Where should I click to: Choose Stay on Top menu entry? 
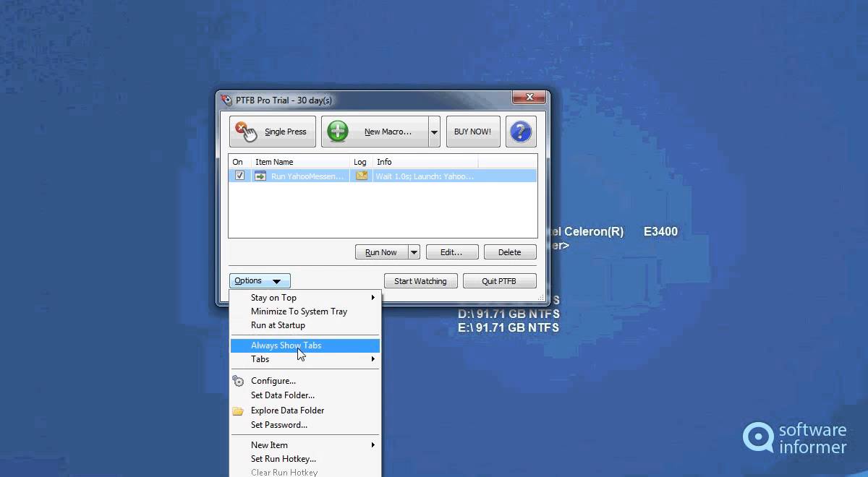click(x=305, y=298)
